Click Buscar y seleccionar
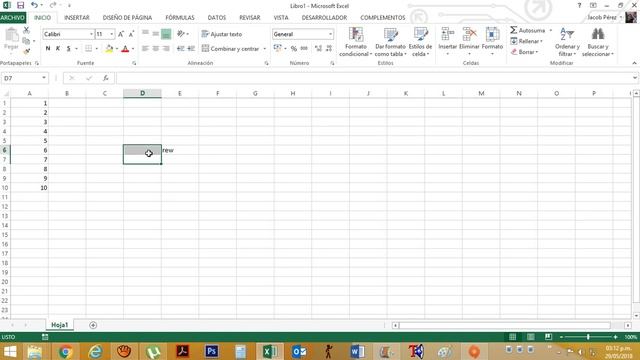Screen dimensions: 640x360 tap(598, 42)
